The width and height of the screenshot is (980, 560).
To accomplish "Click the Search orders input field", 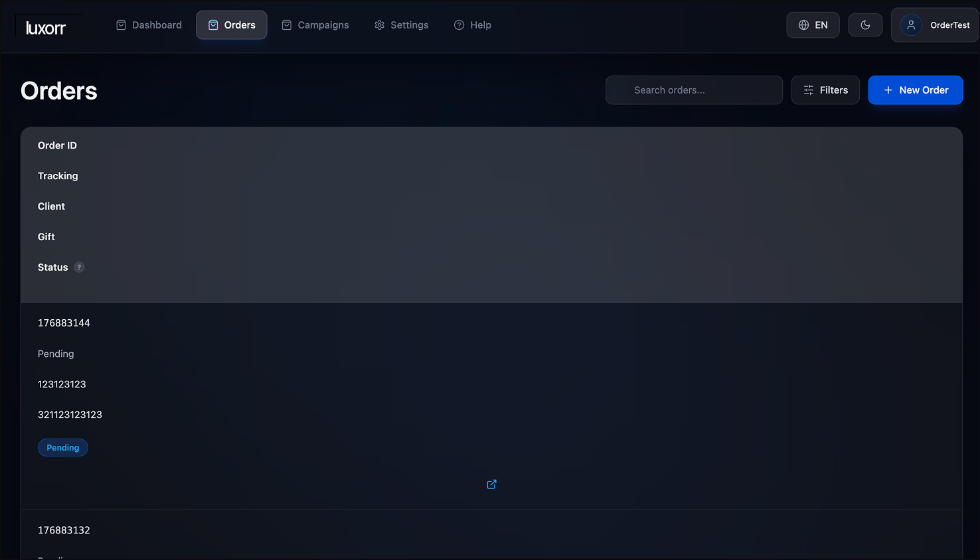I will coord(694,90).
